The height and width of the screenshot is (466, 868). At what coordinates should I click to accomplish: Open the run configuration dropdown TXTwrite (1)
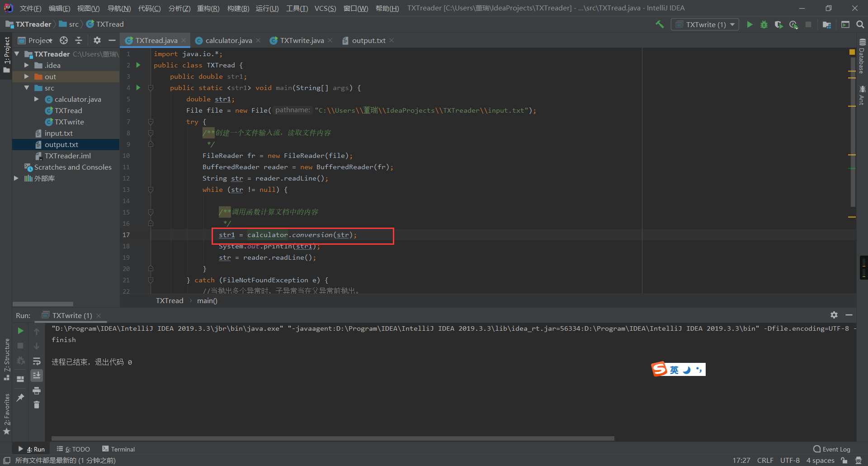click(x=705, y=24)
